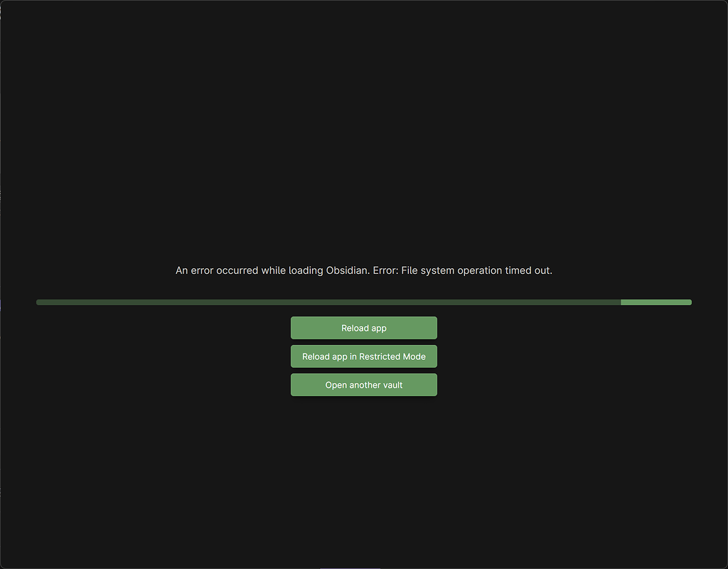Image resolution: width=728 pixels, height=569 pixels.
Task: Click the error message text
Action: point(363,270)
